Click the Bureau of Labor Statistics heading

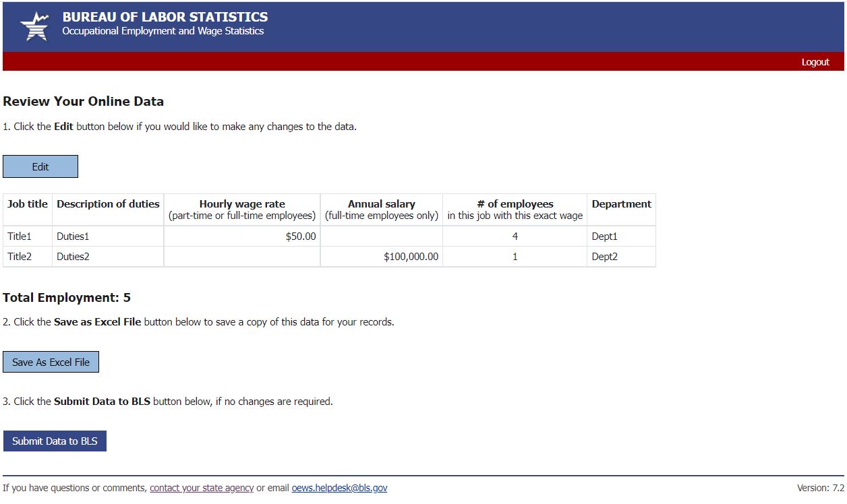(165, 18)
